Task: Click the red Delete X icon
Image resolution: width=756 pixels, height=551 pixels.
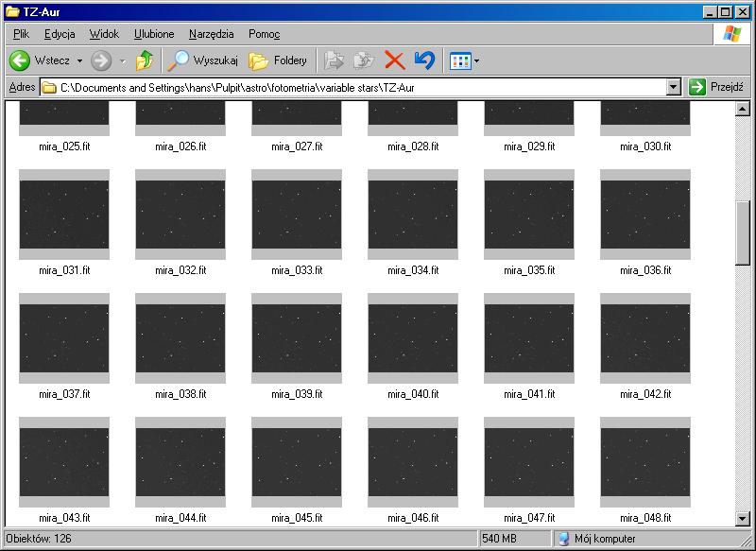Action: (x=395, y=60)
